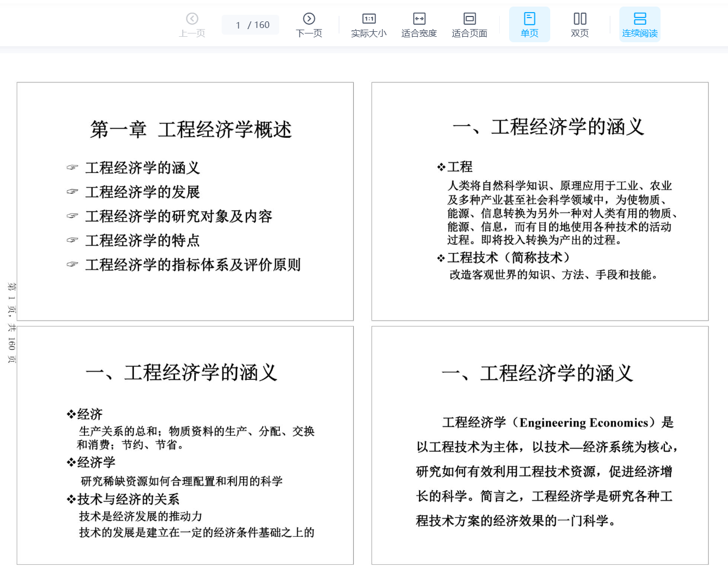This screenshot has height=584, width=728.
Task: Click the previous page arrow icon
Action: [x=192, y=19]
